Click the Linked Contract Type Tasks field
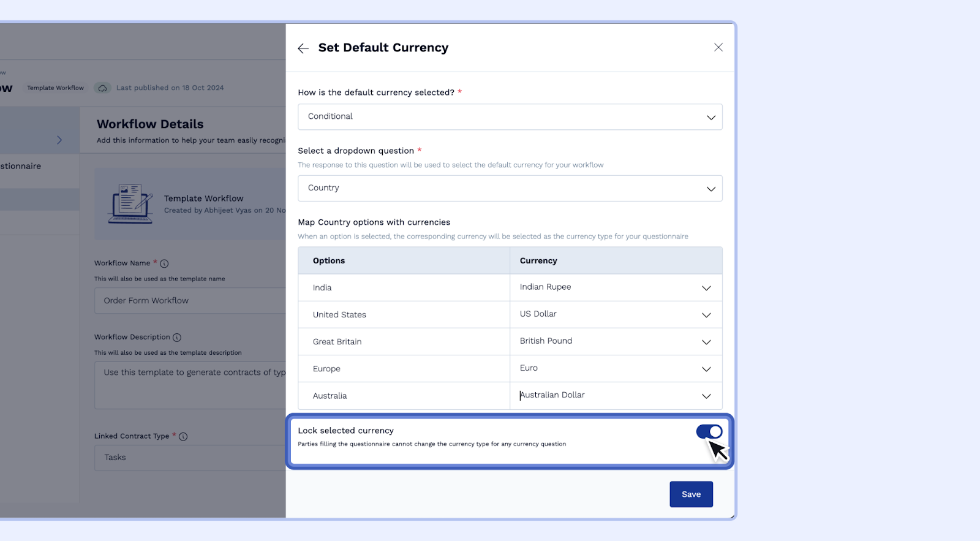The image size is (980, 541). [x=190, y=458]
